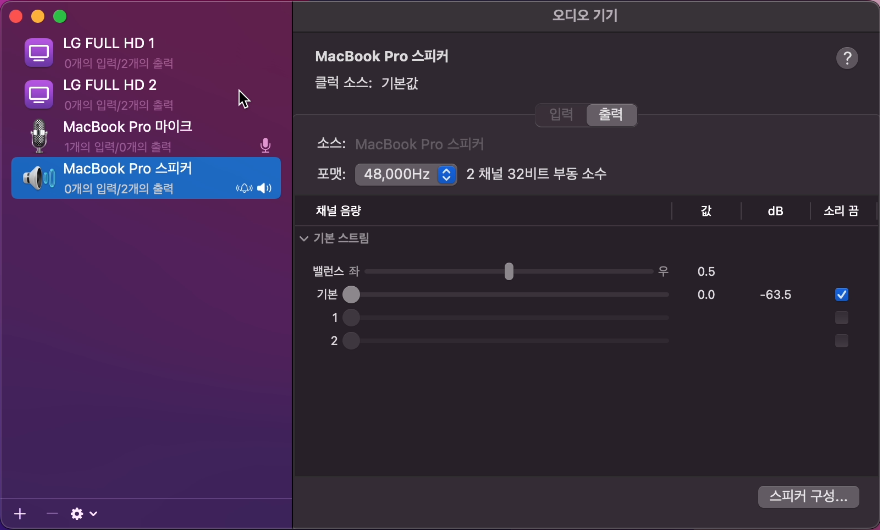
Task: Select MacBook Pro 스피커 device name
Action: tap(127, 168)
